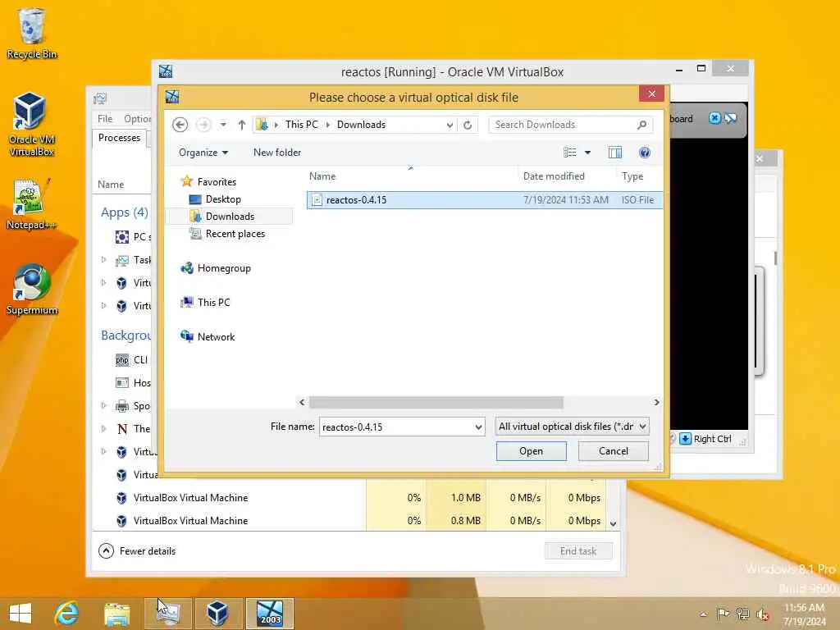Open File Explorer from taskbar
Screen dimensions: 840x630
pyautogui.click(x=116, y=614)
